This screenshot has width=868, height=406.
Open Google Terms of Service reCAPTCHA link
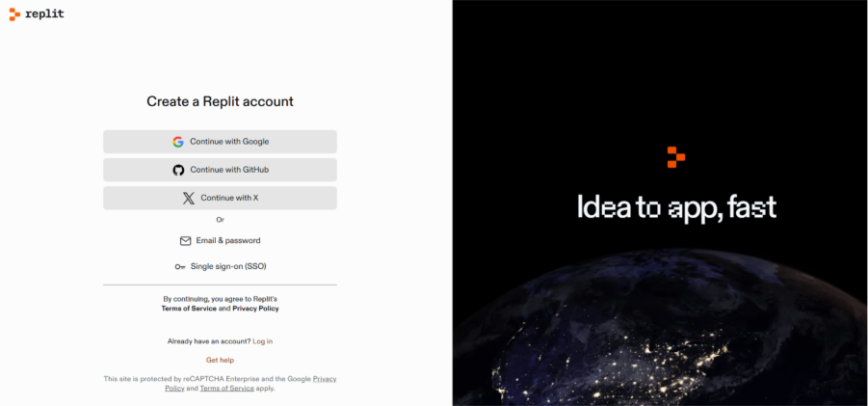226,388
